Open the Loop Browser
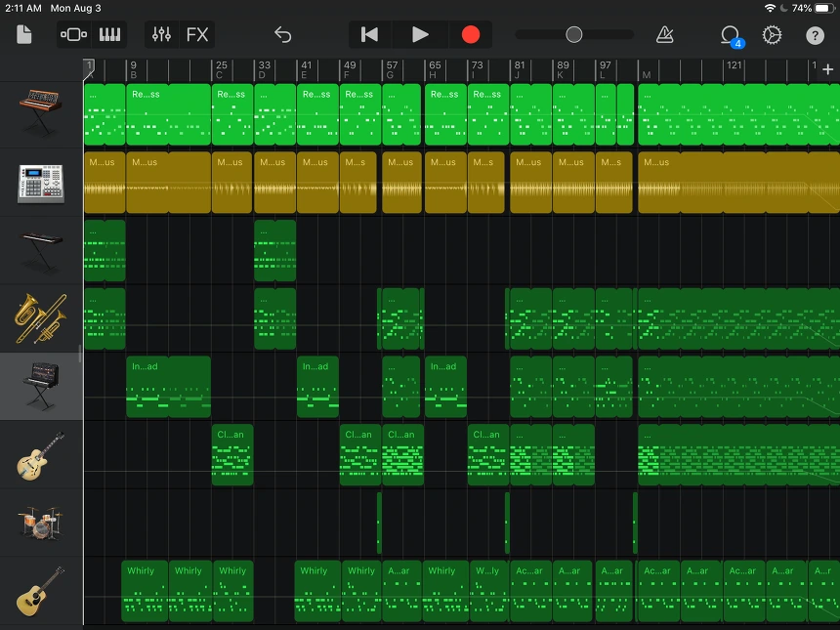The width and height of the screenshot is (840, 630). click(730, 36)
